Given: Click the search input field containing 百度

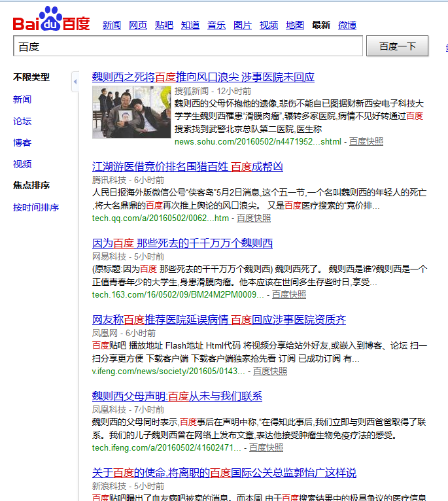Looking at the screenshot, I should pos(188,46).
